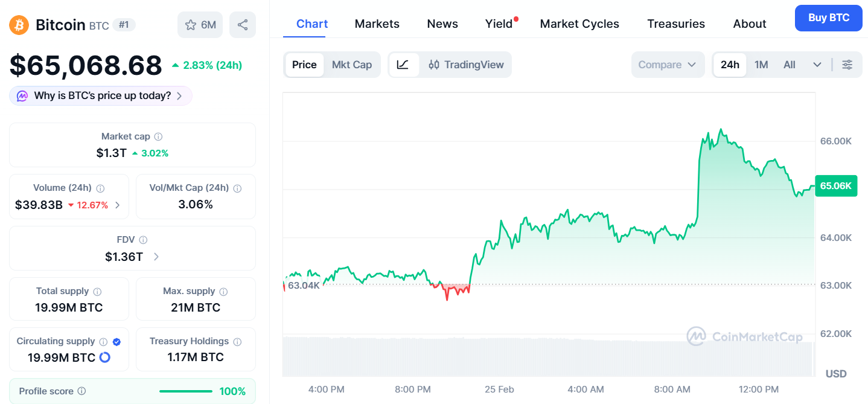Click the Profile score progress bar
The width and height of the screenshot is (868, 404).
186,391
